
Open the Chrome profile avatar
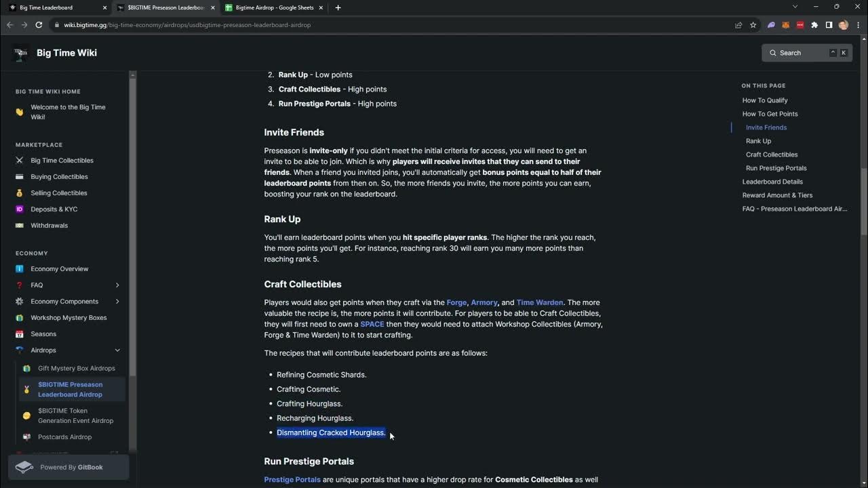[x=844, y=25]
